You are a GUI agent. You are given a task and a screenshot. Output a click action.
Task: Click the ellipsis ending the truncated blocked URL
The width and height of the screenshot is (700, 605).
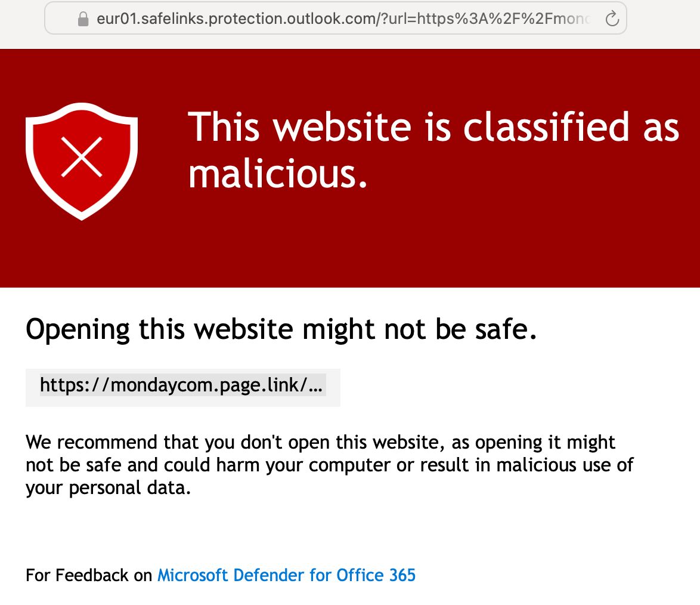(x=317, y=385)
